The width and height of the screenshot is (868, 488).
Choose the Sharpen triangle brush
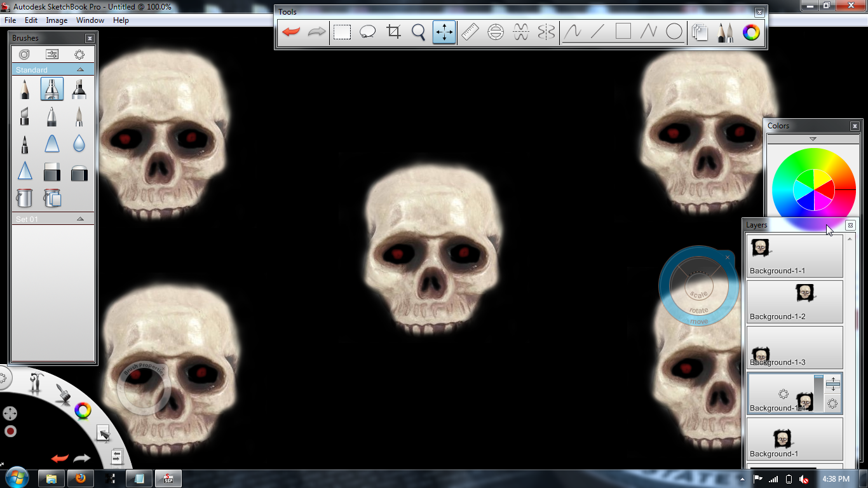point(24,172)
